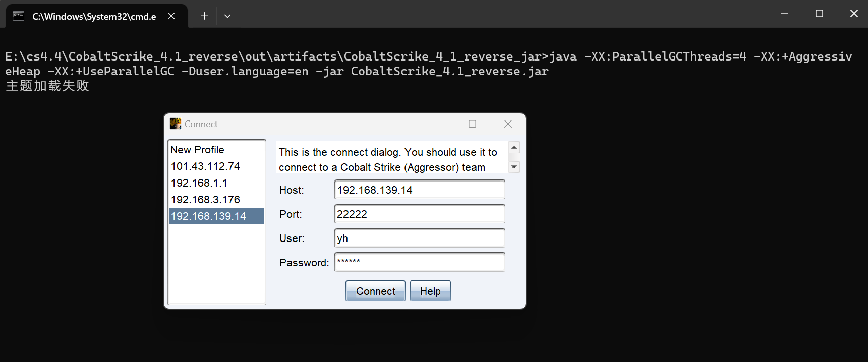Click the description scroll down arrow
This screenshot has width=868, height=362.
coord(514,167)
